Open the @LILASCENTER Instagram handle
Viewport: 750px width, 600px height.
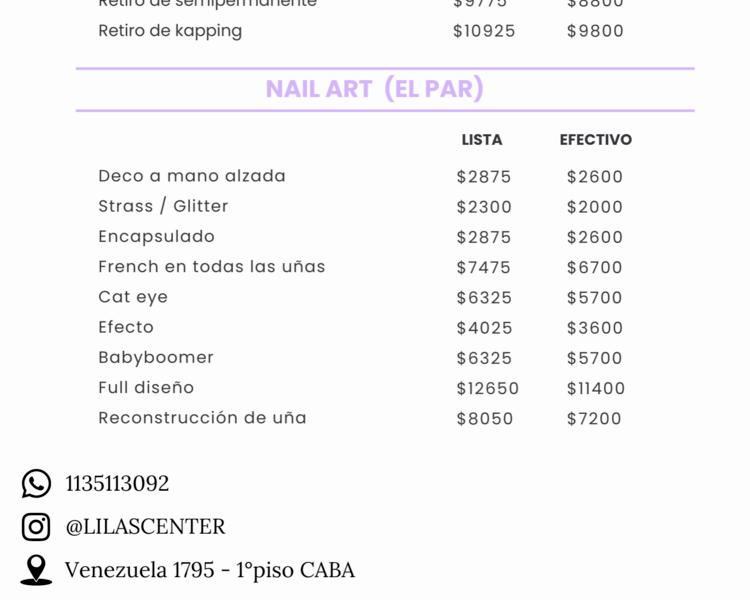pos(145,527)
